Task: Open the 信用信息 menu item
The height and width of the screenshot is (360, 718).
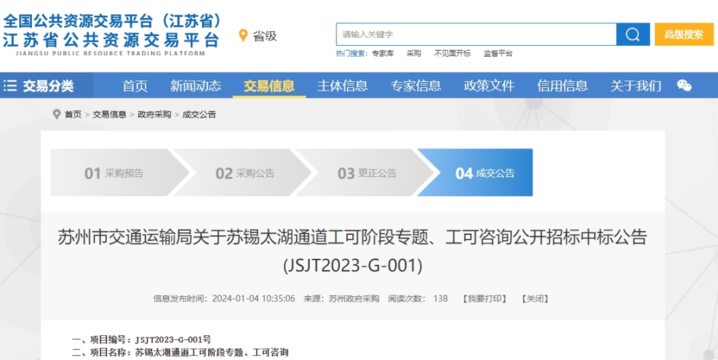Action: click(x=562, y=86)
